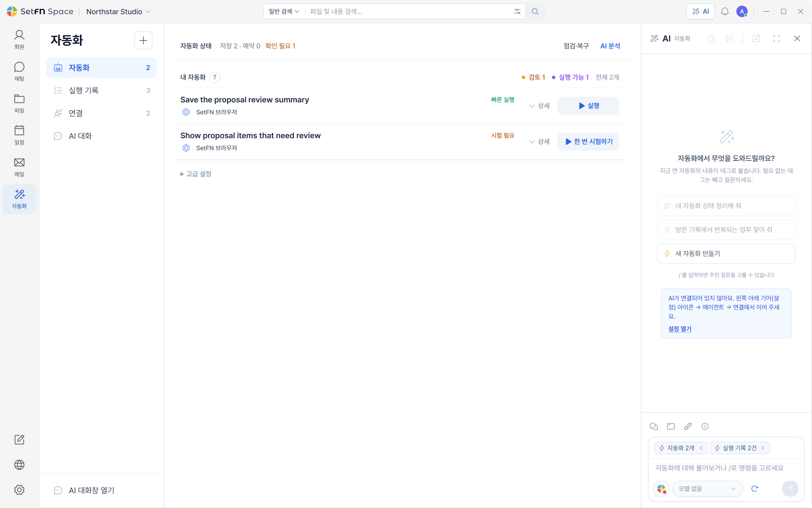
Task: Click the AI 분석 link
Action: pos(610,46)
